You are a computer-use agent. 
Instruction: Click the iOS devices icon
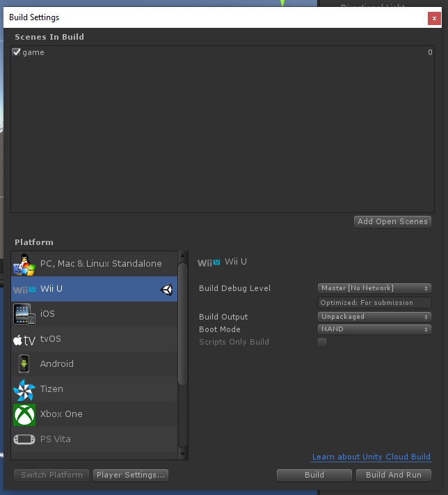pyautogui.click(x=24, y=314)
